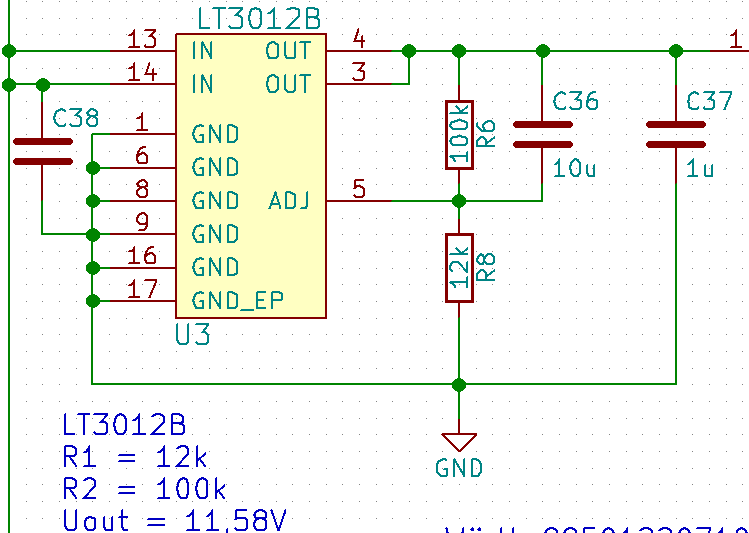Click pin number 5 on ADJ

pos(359,190)
